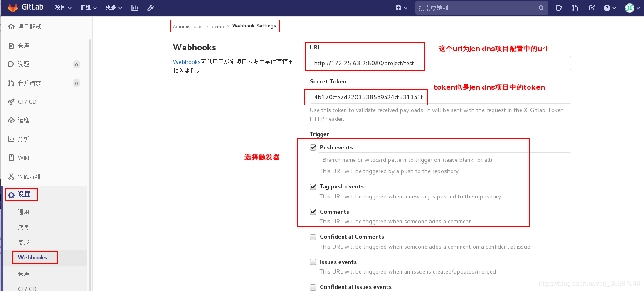This screenshot has width=644, height=291.
Task: Open the to-do list check icon
Action: click(592, 7)
